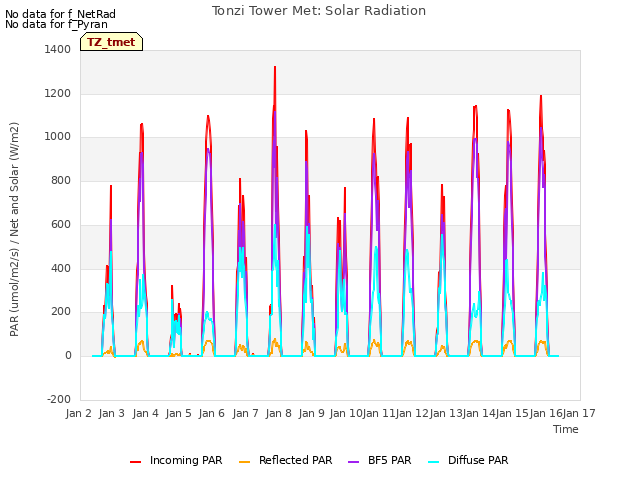Click the 400 y-axis tick label
The height and width of the screenshot is (480, 640).
click(61, 269)
